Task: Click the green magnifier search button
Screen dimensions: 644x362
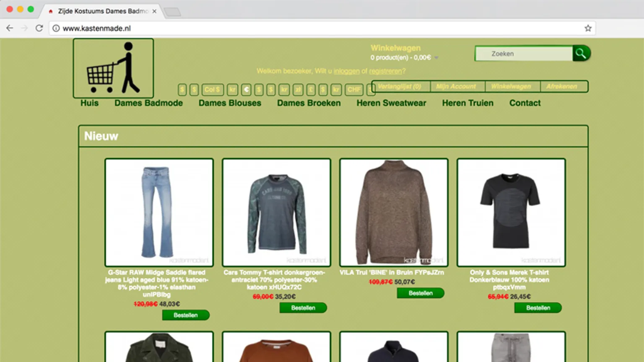Action: click(x=581, y=53)
